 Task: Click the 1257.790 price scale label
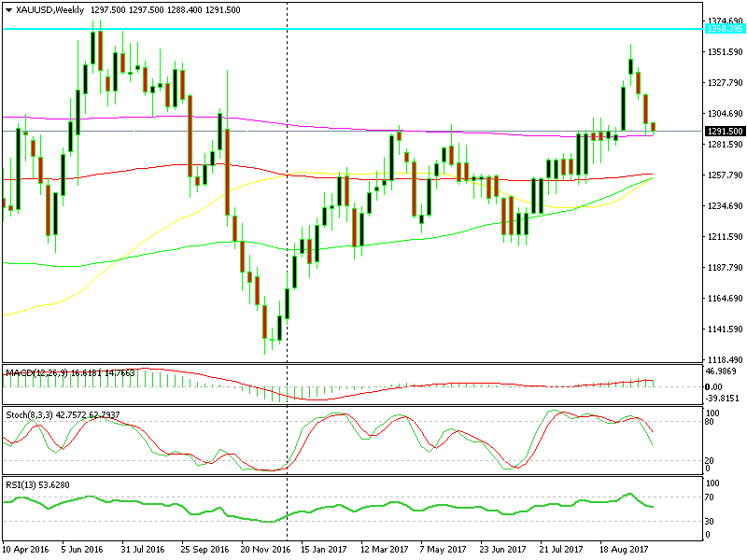coord(726,175)
